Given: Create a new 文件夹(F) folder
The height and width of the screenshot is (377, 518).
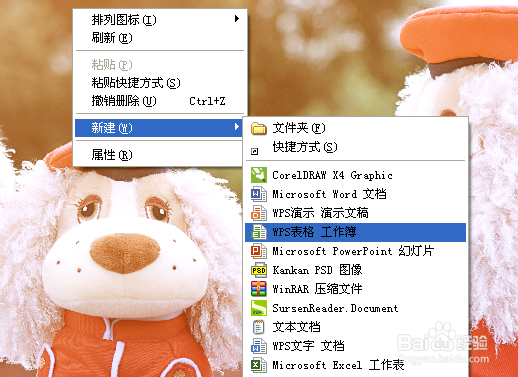Looking at the screenshot, I should [x=355, y=128].
